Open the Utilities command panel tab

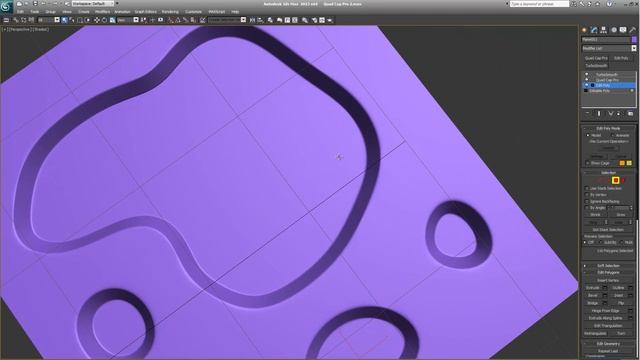(x=633, y=30)
